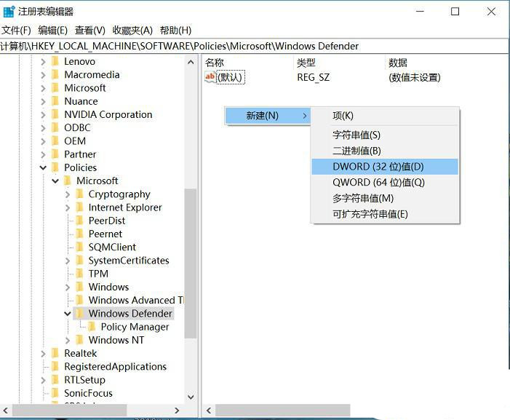Click the values pane horizontal scroll left arrow
Viewport: 510px width, 420px height.
(x=209, y=411)
